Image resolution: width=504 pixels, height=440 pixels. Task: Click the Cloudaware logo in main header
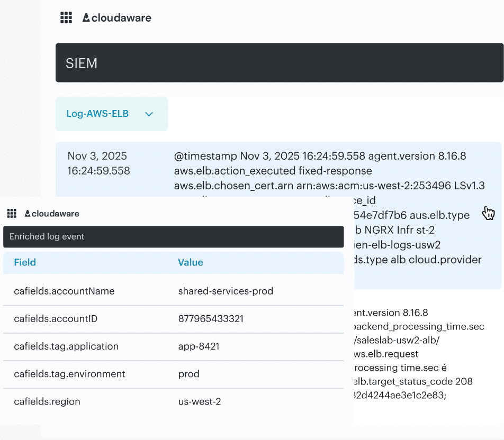pyautogui.click(x=117, y=18)
